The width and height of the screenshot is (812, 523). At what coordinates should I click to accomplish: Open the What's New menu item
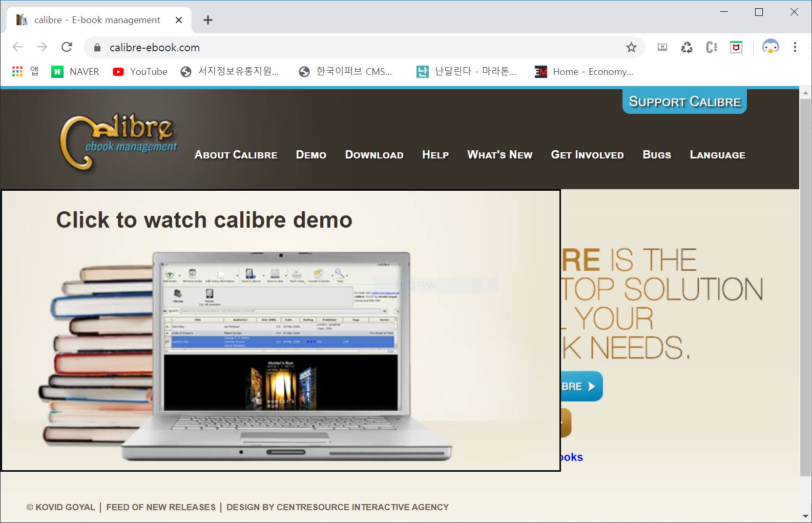(x=500, y=155)
